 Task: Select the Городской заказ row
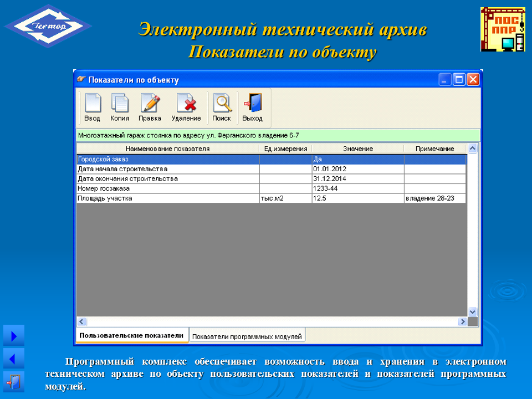tap(272, 159)
